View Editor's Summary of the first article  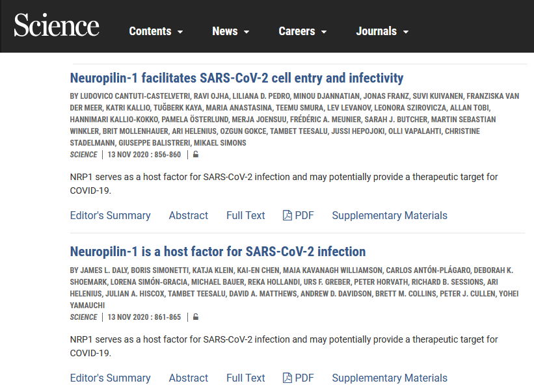tap(111, 215)
